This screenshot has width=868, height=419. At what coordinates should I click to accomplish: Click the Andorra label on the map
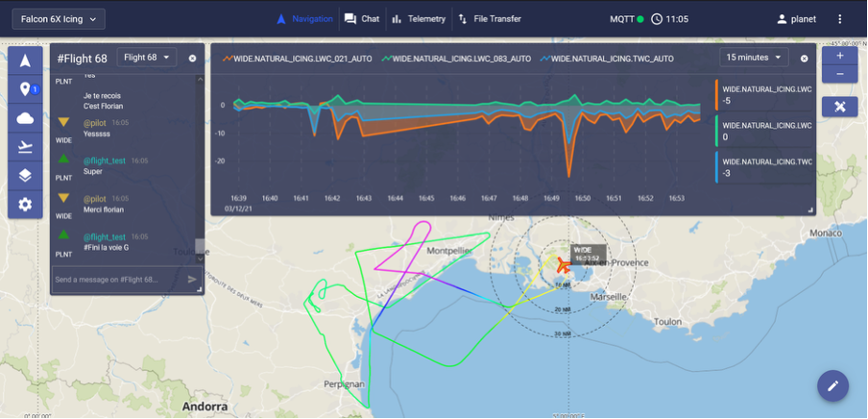coord(205,407)
